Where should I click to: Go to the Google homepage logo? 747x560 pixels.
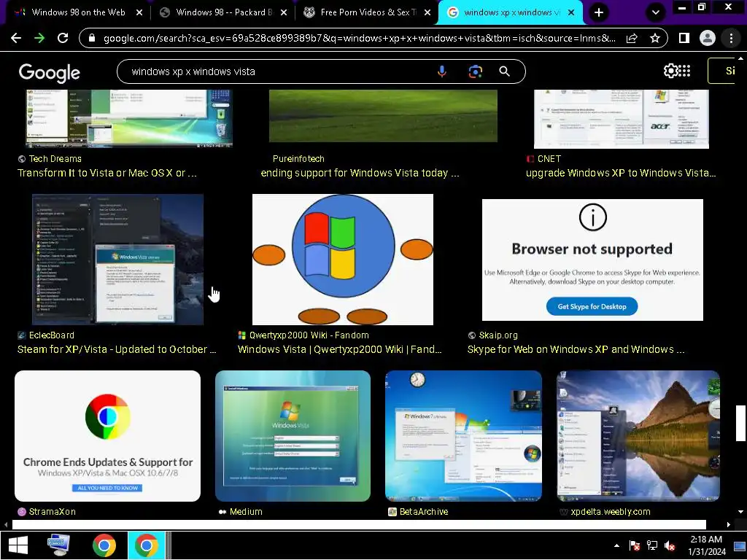coord(50,73)
